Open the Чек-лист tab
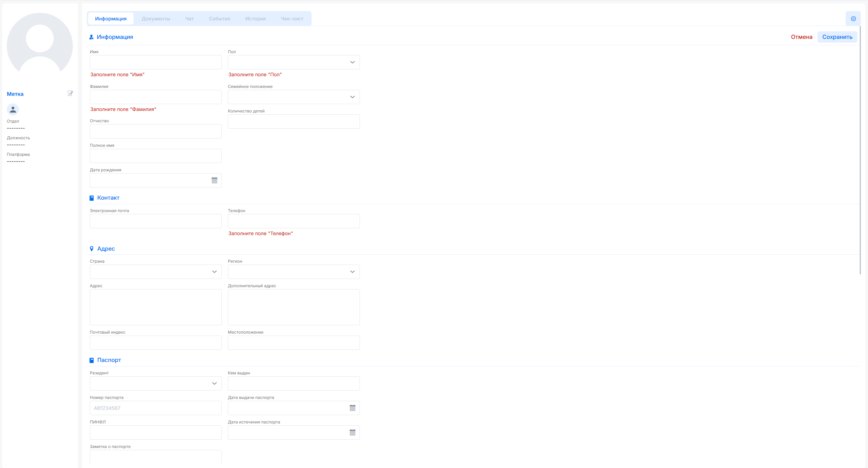Screen dimensions: 868x468 click(292, 18)
